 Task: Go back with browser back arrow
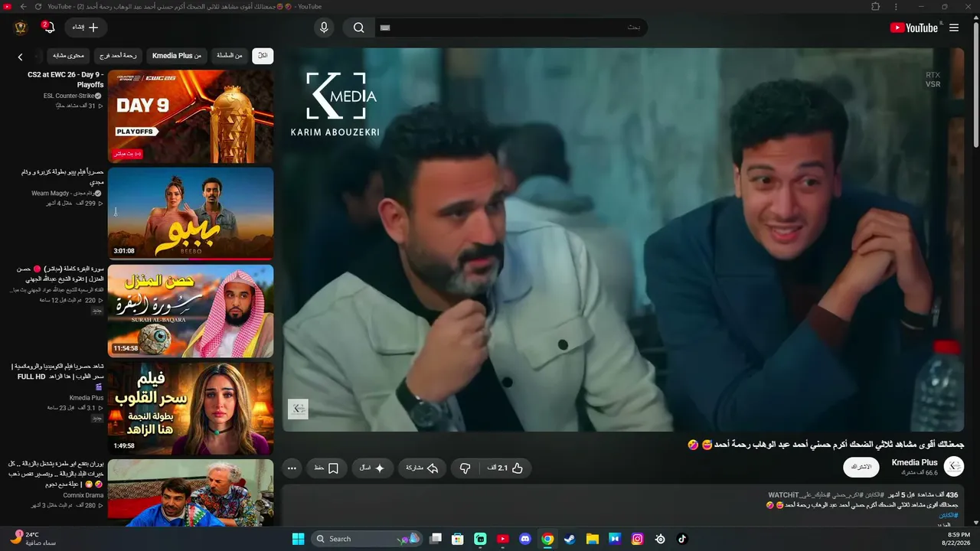pos(23,7)
